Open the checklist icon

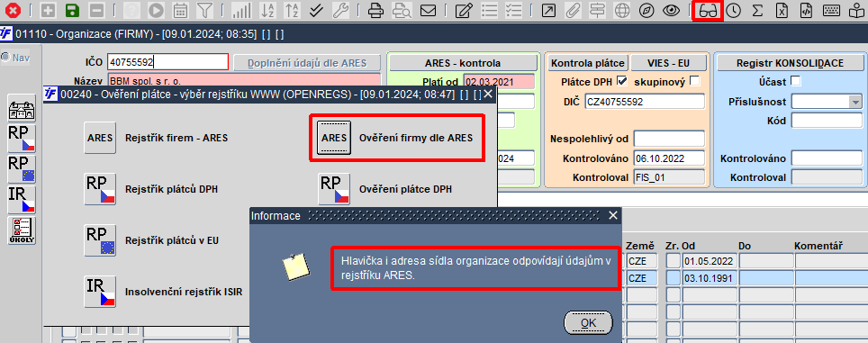coord(514,10)
